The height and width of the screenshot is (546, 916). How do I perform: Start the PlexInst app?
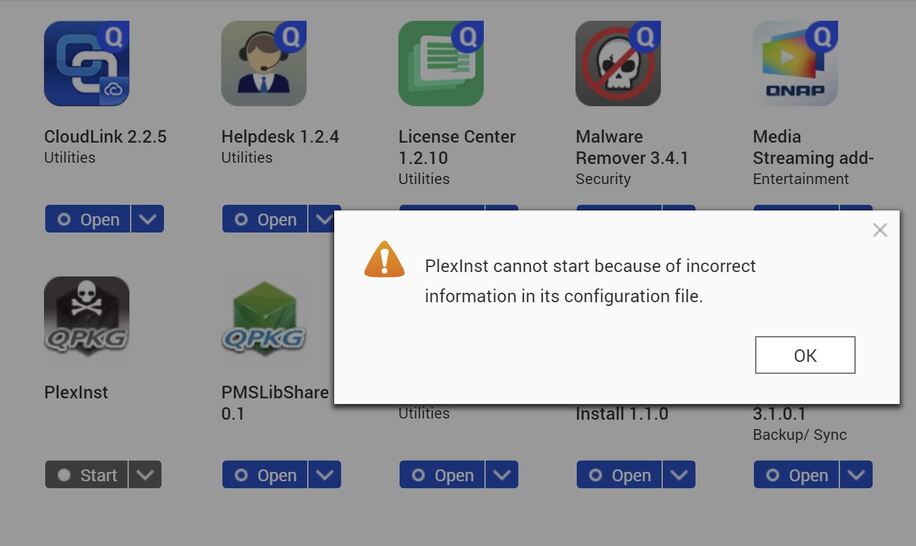pos(86,475)
